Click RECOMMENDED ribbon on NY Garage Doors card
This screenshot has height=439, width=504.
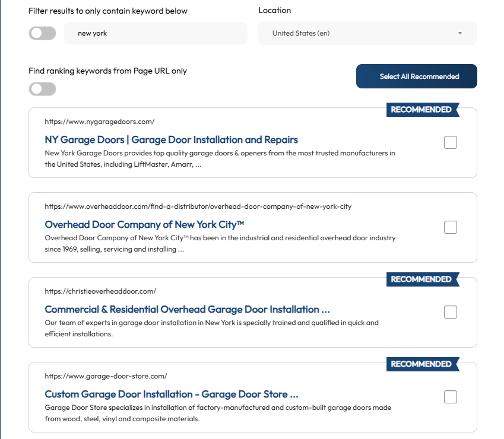click(422, 110)
